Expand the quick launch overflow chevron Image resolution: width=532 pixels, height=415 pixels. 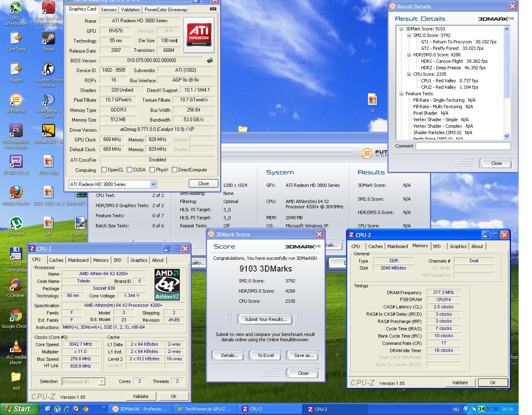[103, 407]
